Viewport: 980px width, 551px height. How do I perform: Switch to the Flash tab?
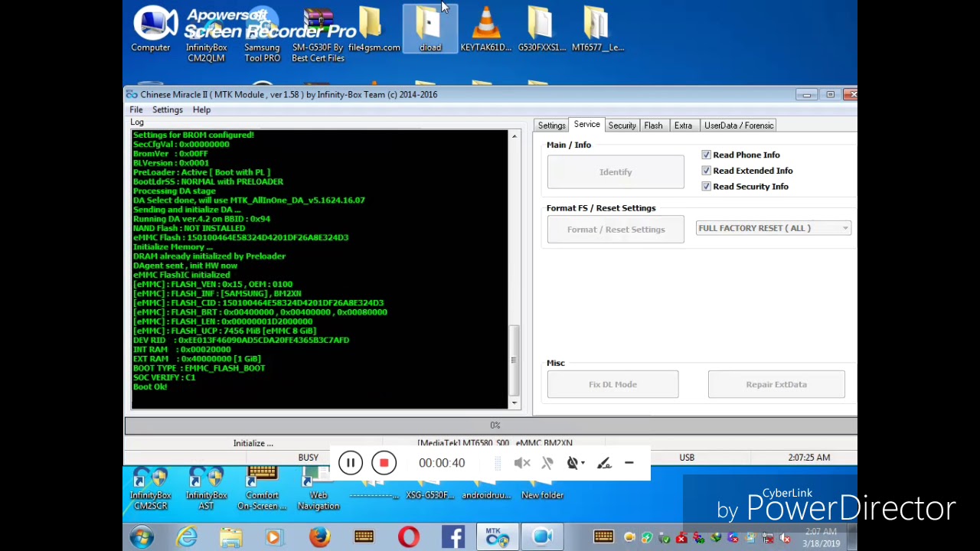click(653, 126)
